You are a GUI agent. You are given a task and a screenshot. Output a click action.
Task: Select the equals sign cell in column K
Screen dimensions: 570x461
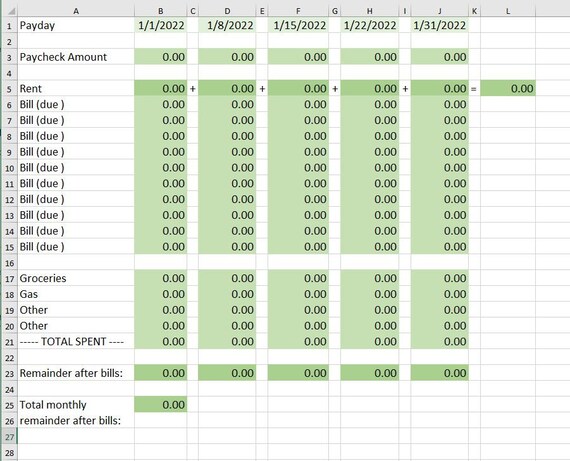click(474, 88)
